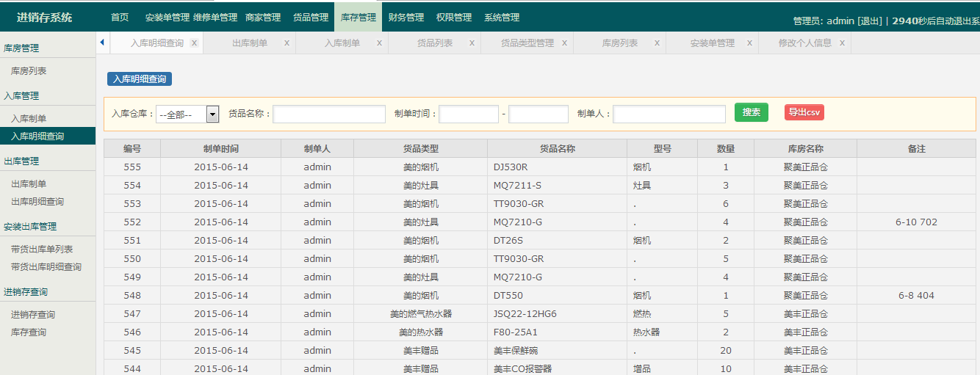Close the 修改个人信息 tab
This screenshot has width=980, height=375.
click(842, 43)
